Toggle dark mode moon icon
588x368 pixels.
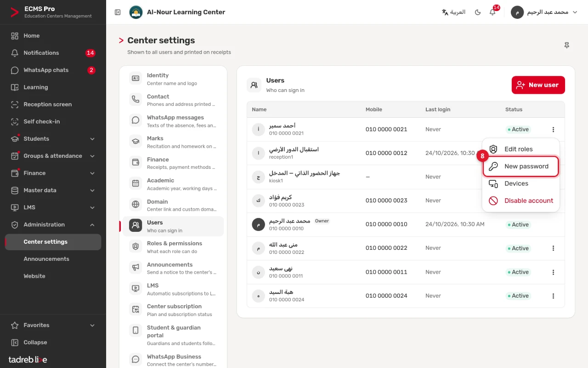pos(478,12)
